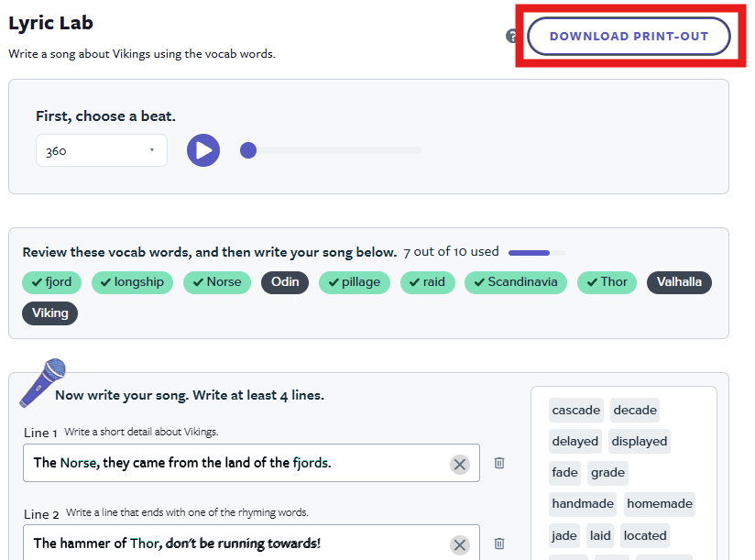This screenshot has height=560, width=755.
Task: Clear Line 2 text with X icon
Action: click(x=460, y=545)
